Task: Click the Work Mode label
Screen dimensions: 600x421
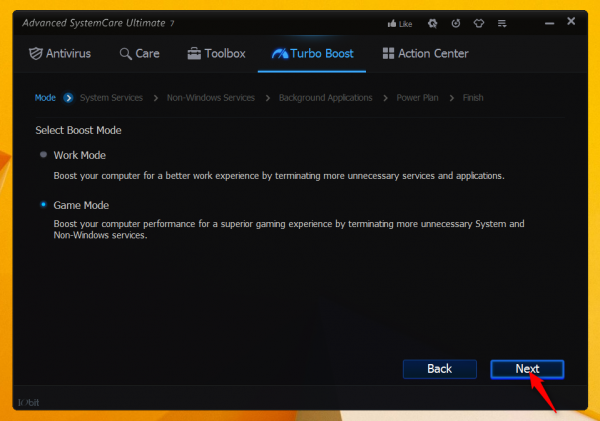Action: tap(80, 155)
